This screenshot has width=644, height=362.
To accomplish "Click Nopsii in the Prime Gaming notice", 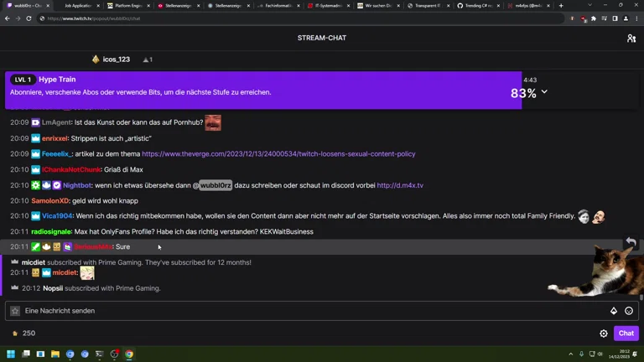I will [x=53, y=288].
